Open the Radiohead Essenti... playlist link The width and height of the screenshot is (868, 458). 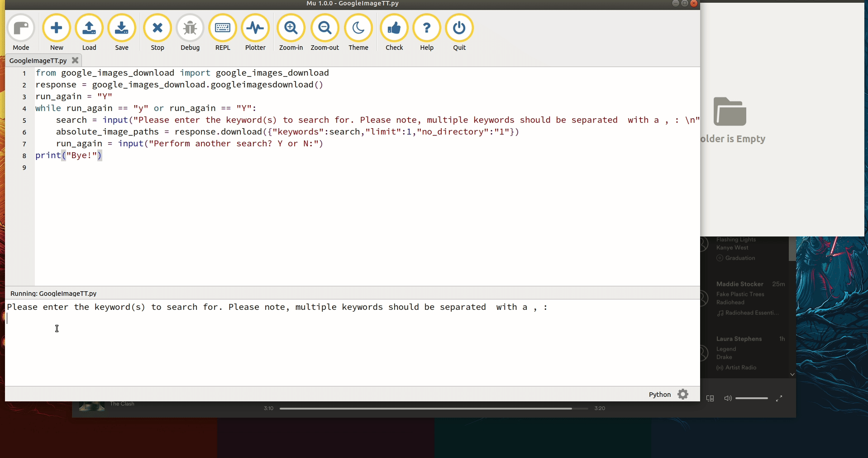(x=752, y=313)
